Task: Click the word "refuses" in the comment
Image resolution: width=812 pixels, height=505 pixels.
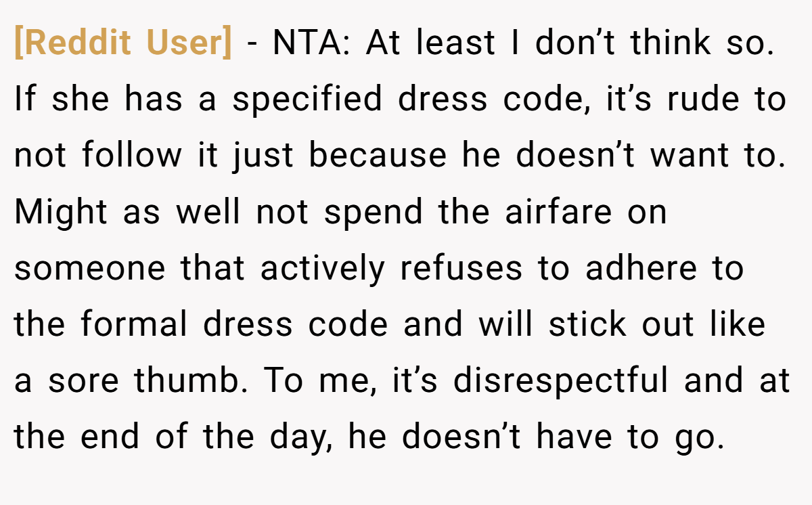Action: [x=461, y=269]
